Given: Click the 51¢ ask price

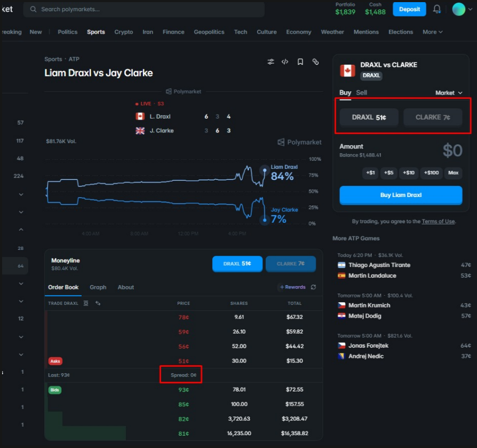Looking at the screenshot, I should [x=184, y=361].
